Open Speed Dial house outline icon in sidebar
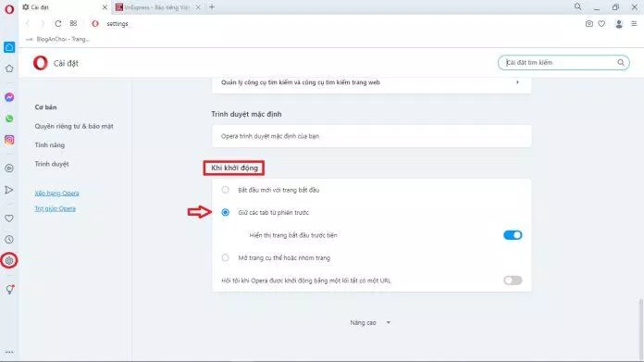Image resolution: width=644 pixels, height=362 pixels. (9, 69)
